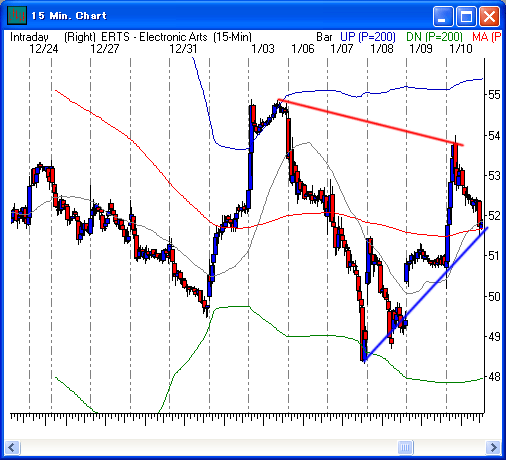Select the blue ascending trendline
506x460 pixels.
click(426, 295)
